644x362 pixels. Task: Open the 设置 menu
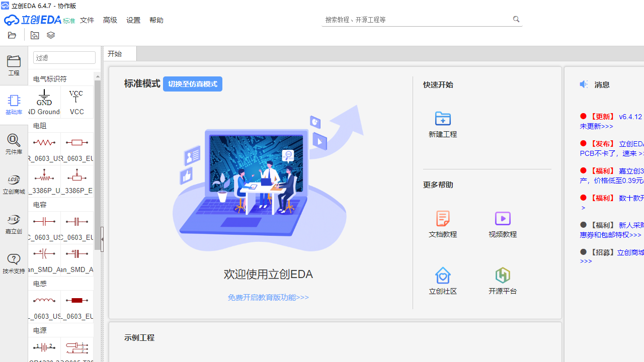coord(133,20)
